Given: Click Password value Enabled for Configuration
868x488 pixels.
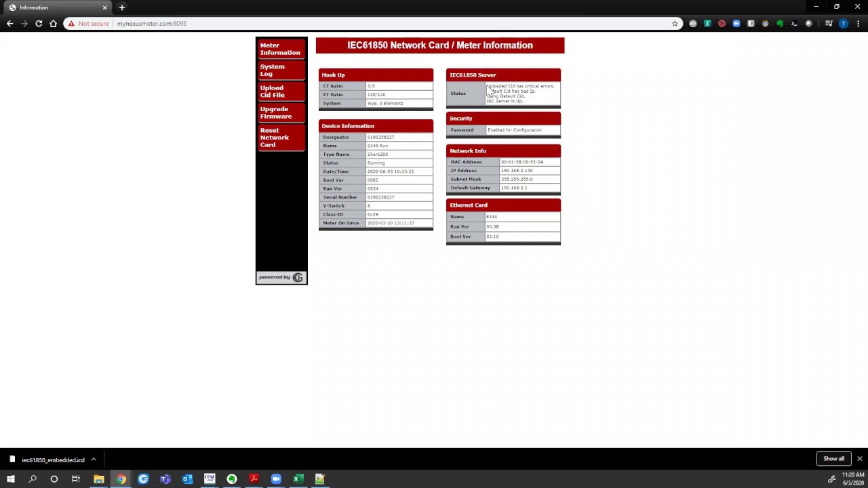Looking at the screenshot, I should [x=515, y=130].
